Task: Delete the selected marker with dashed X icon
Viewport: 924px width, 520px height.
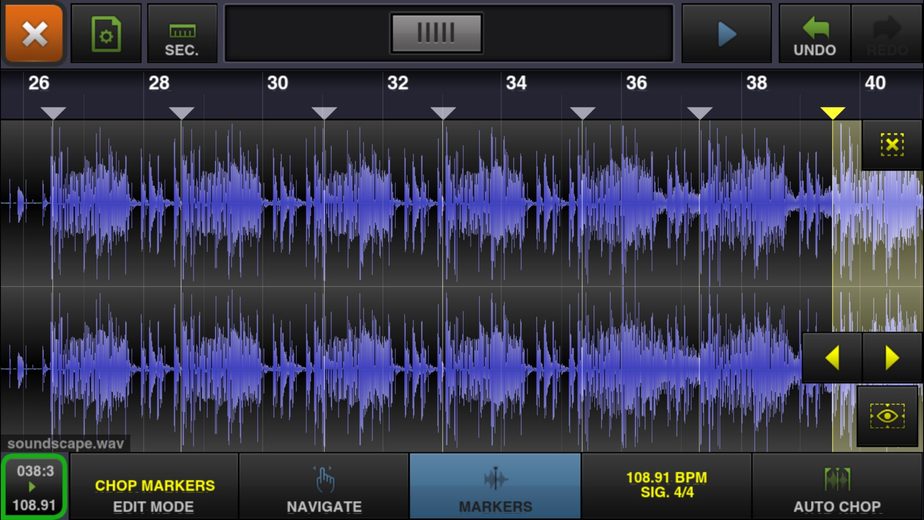Action: click(892, 144)
